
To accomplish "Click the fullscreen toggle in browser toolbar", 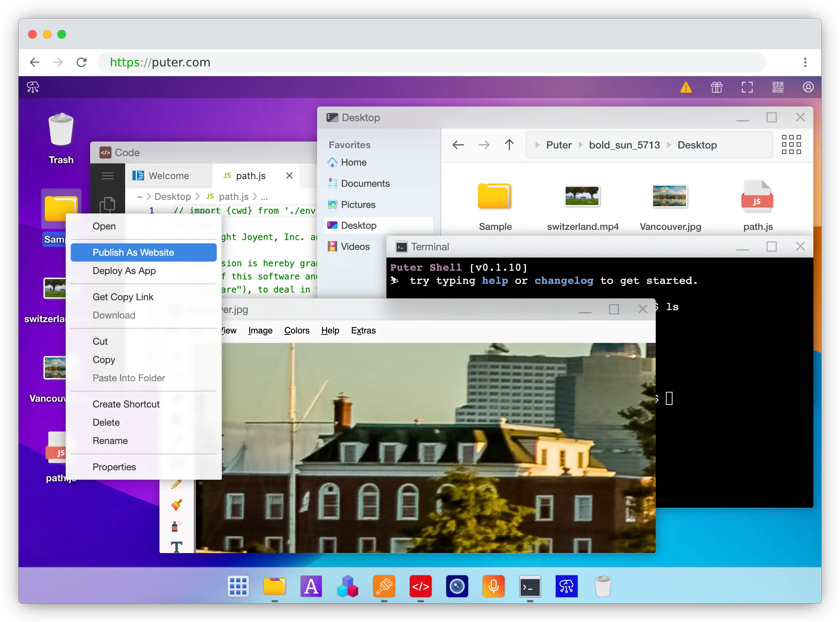I will coord(747,86).
